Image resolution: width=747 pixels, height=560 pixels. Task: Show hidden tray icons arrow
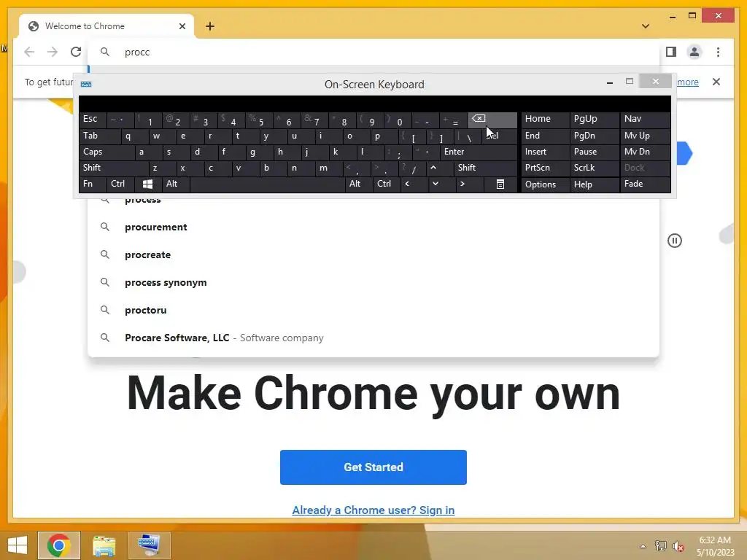643,546
